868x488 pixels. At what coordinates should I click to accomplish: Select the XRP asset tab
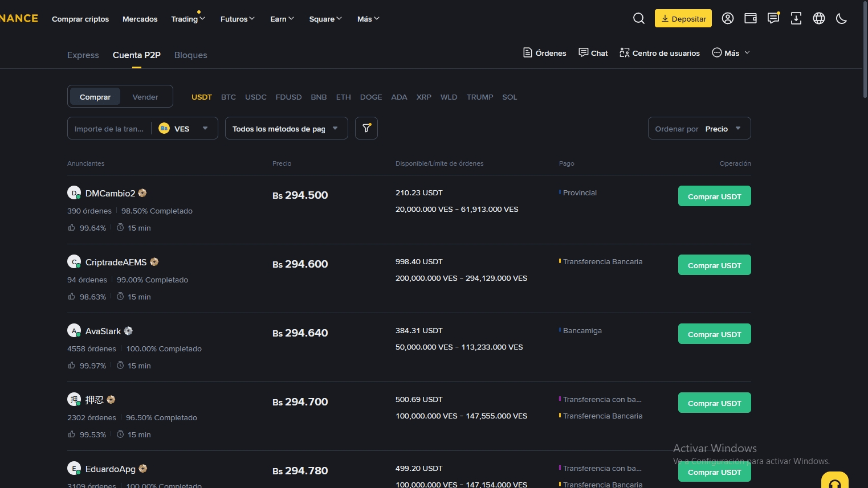424,97
